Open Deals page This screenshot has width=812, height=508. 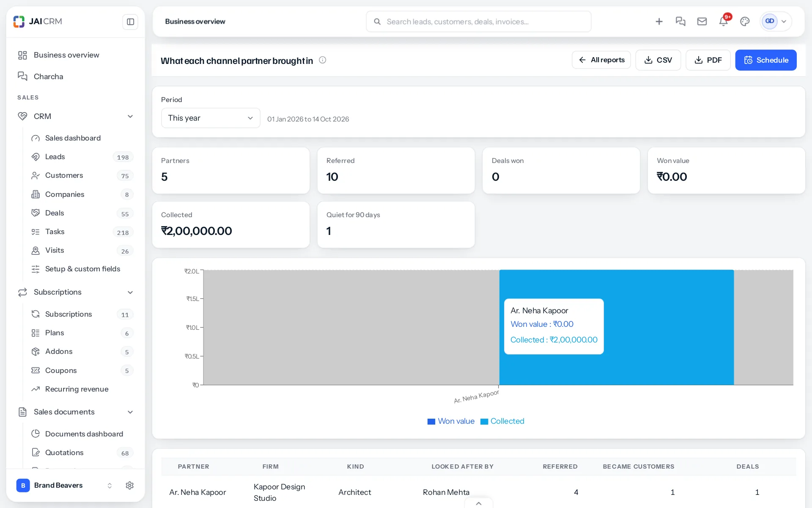pyautogui.click(x=82, y=213)
